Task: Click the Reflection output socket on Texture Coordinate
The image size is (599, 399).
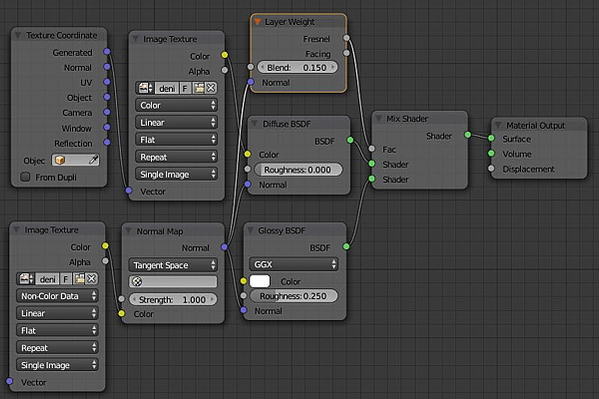Action: click(x=107, y=142)
